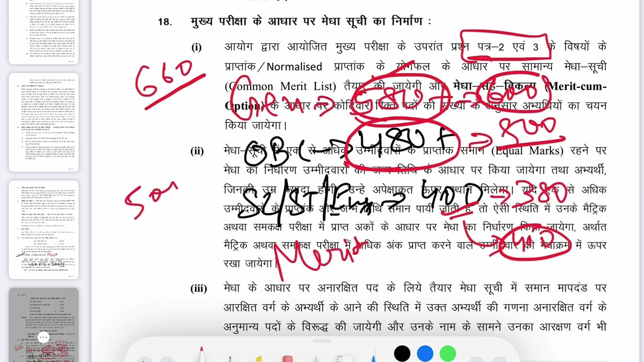
Task: Choose the blue color swatch
Action: (425, 353)
